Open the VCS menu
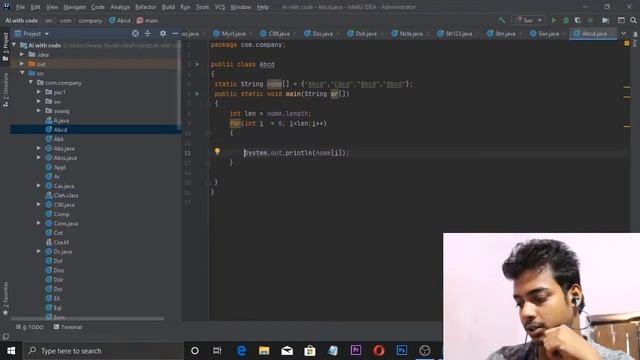Screen dimensions: 640x360 (x=220, y=7)
